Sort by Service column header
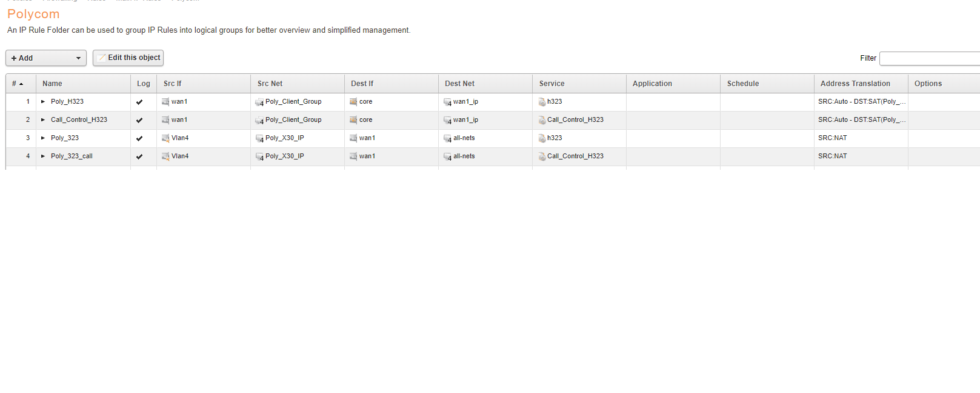Image resolution: width=980 pixels, height=393 pixels. click(579, 84)
